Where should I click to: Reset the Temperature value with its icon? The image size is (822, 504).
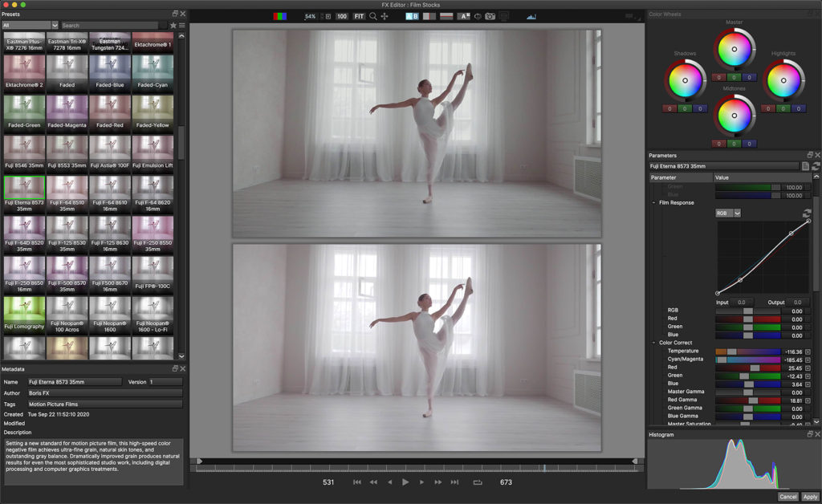point(808,352)
